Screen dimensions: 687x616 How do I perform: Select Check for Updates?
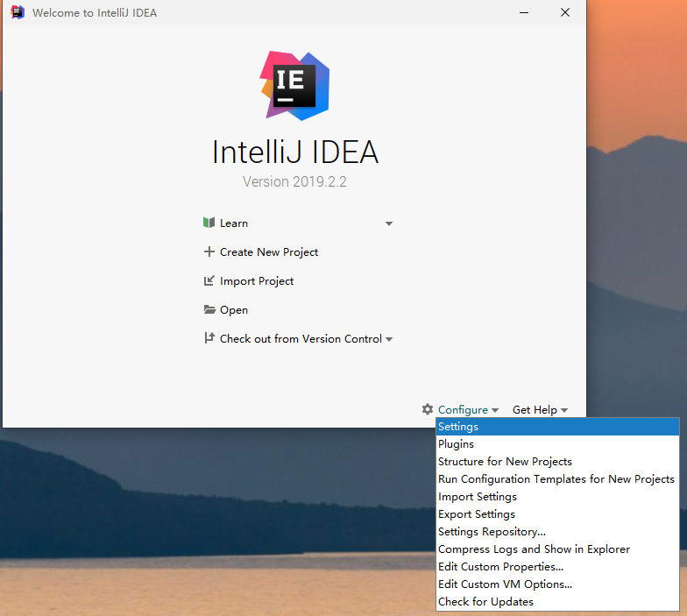pyautogui.click(x=485, y=602)
